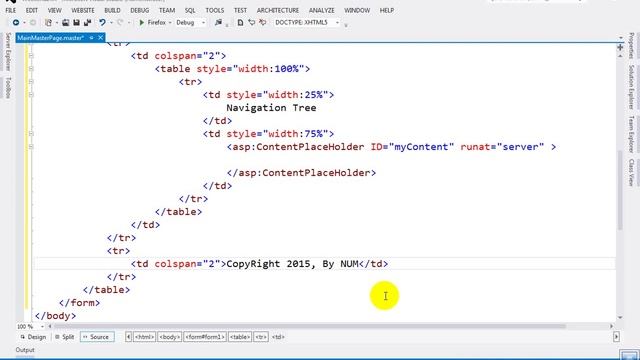The image size is (640, 360).
Task: Click the Navigate Backward toolbar icon
Action: pyautogui.click(x=16, y=22)
